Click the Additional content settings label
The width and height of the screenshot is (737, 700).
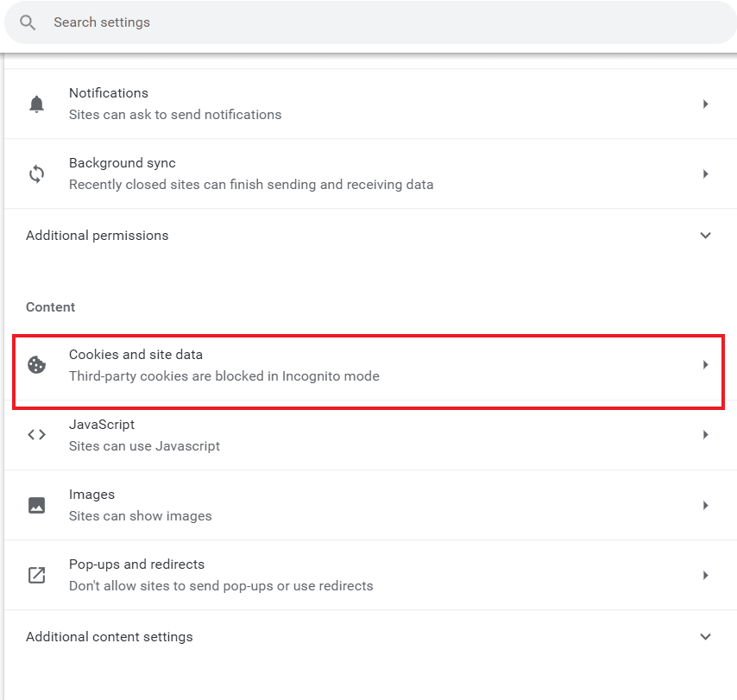click(110, 637)
